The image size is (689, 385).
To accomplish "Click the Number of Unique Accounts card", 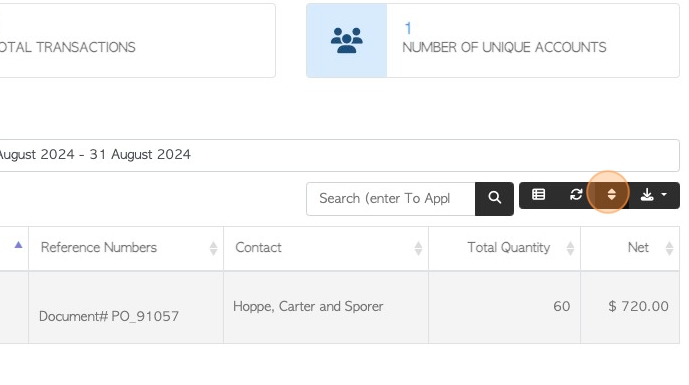I will [x=493, y=40].
